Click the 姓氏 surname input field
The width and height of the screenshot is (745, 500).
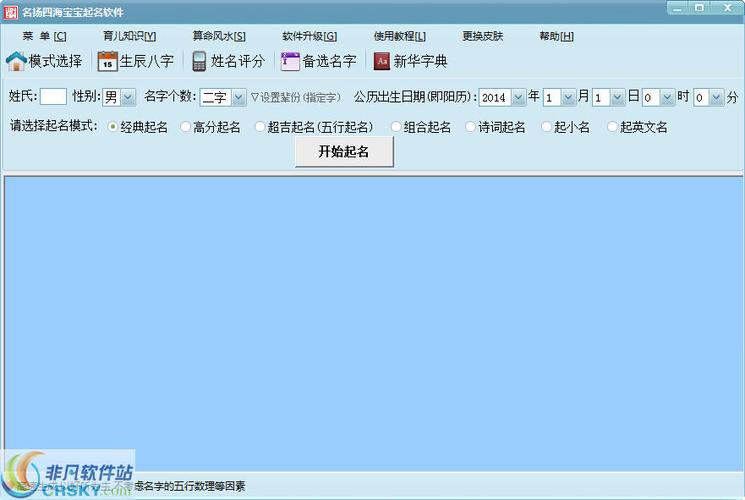point(53,96)
